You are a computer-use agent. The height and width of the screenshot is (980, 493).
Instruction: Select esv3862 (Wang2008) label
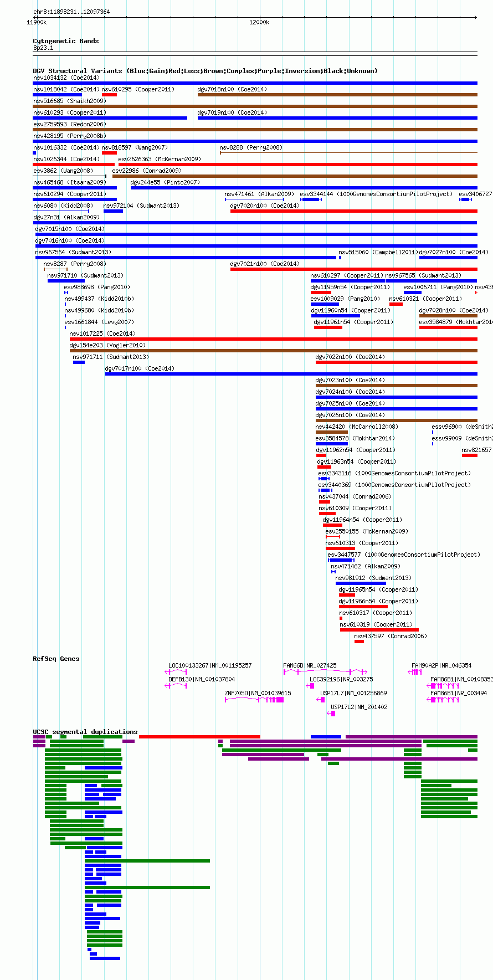coord(63,171)
